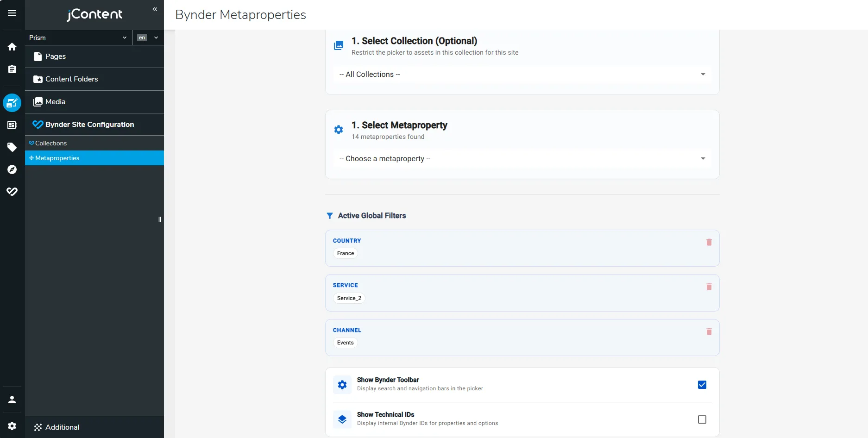Click the '14 metaproperties found' text

[x=388, y=137]
